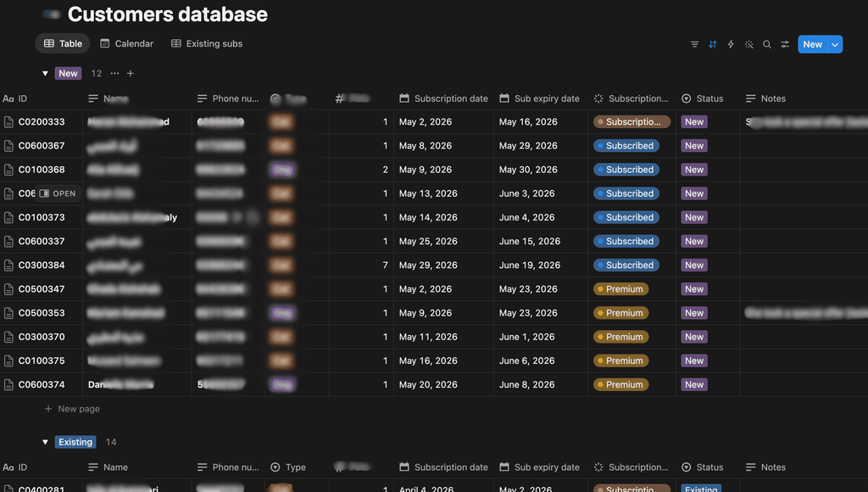Click the page icon of row C0500353

[x=8, y=312]
